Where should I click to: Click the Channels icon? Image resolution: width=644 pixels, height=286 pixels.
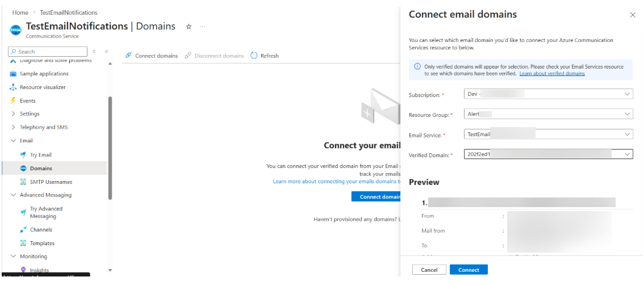23,230
